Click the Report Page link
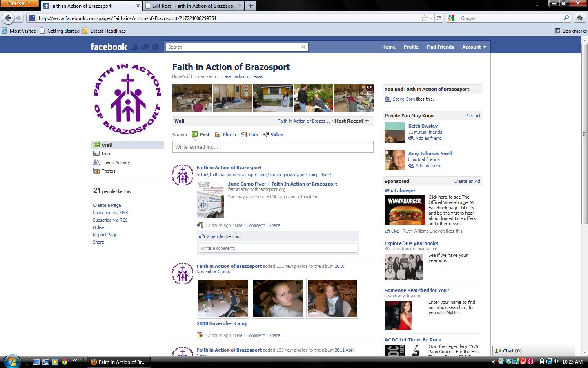 point(105,235)
